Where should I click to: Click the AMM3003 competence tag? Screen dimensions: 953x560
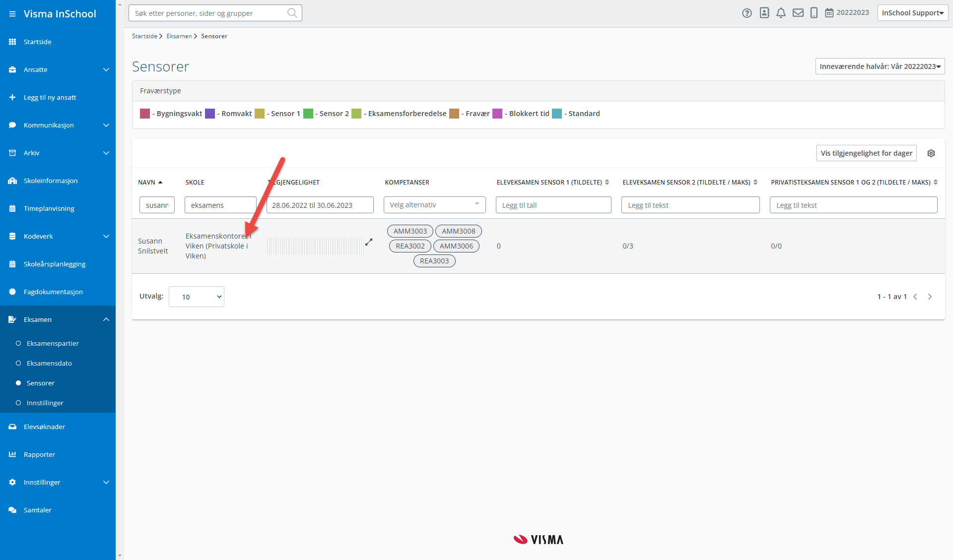pos(410,231)
